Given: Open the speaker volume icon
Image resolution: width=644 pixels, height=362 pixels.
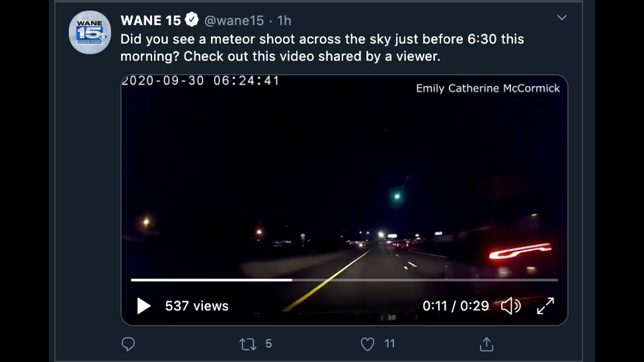Looking at the screenshot, I should 510,306.
